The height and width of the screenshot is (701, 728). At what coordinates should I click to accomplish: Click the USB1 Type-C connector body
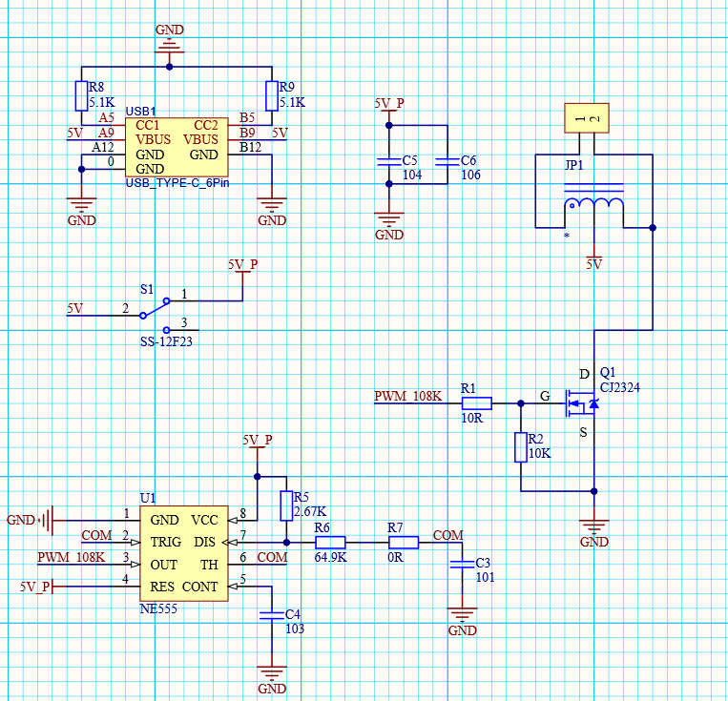tap(177, 147)
